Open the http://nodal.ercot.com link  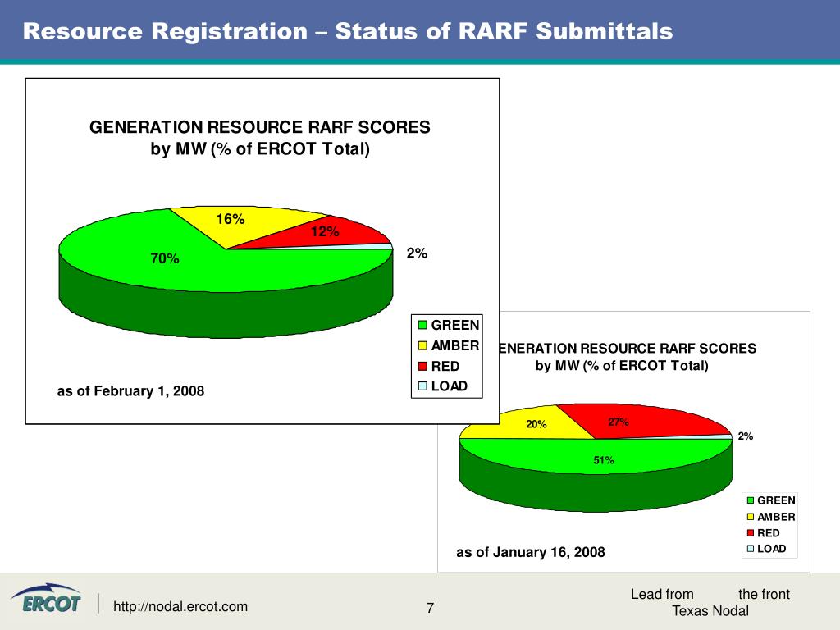(x=180, y=606)
